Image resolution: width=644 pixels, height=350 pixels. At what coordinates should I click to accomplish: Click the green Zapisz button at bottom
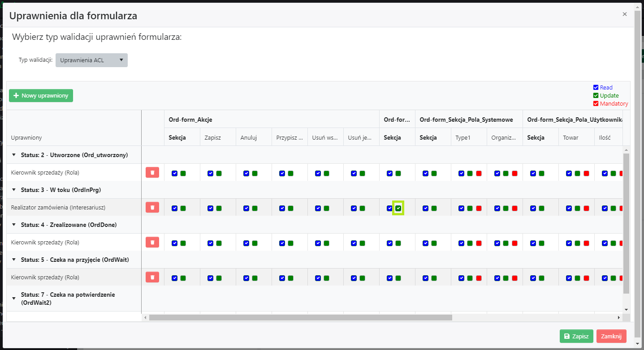576,336
